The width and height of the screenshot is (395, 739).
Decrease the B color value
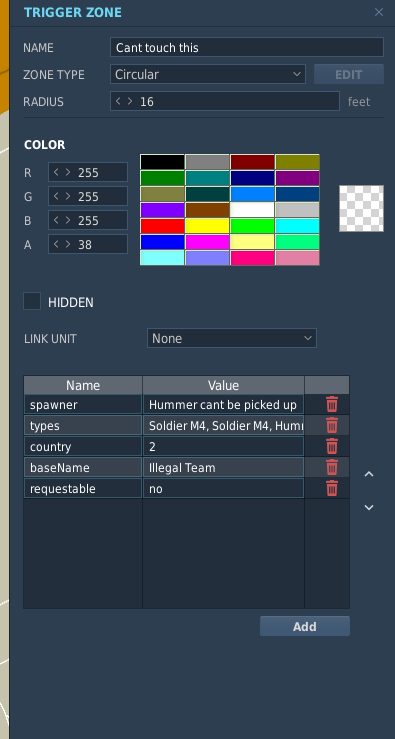56,220
